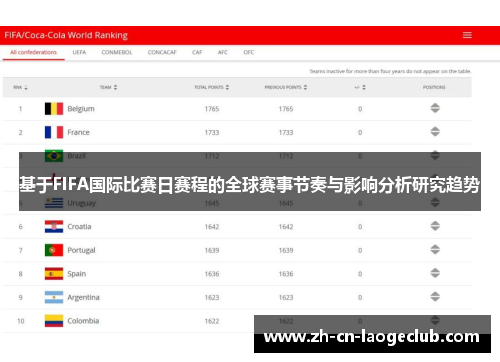The height and width of the screenshot is (362, 500).
Task: Click France's total points 1733
Action: [212, 133]
